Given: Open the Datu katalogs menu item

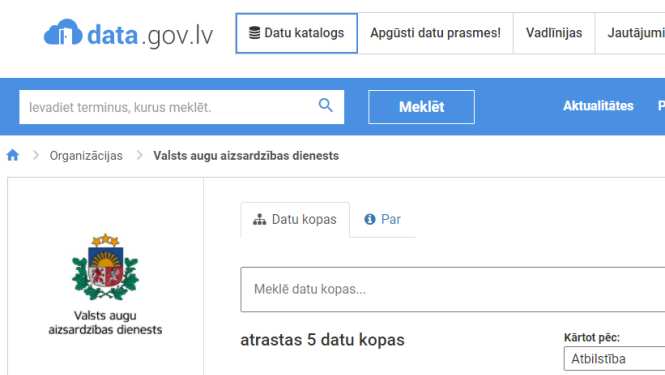Looking at the screenshot, I should point(296,33).
